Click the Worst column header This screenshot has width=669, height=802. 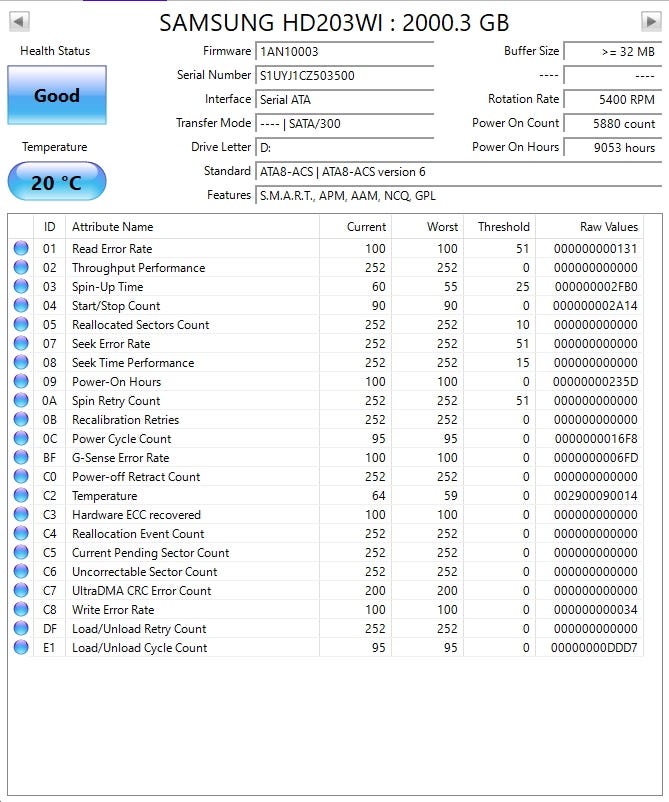point(428,227)
